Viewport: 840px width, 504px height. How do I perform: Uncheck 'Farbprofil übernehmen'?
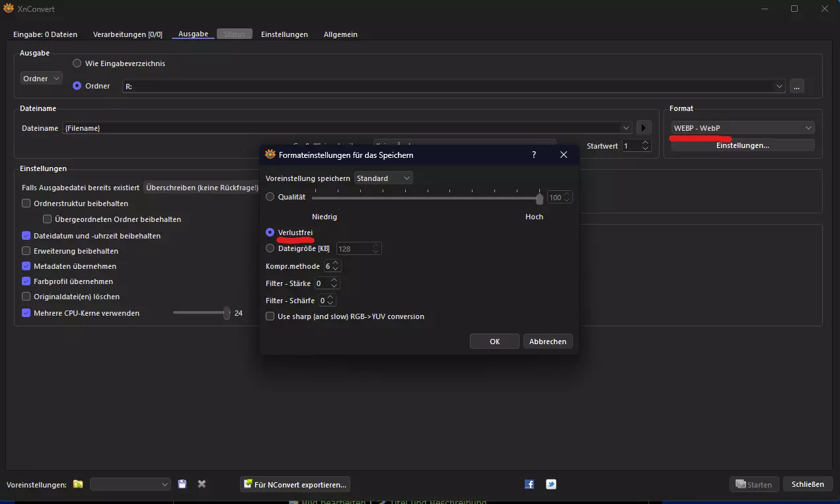26,281
